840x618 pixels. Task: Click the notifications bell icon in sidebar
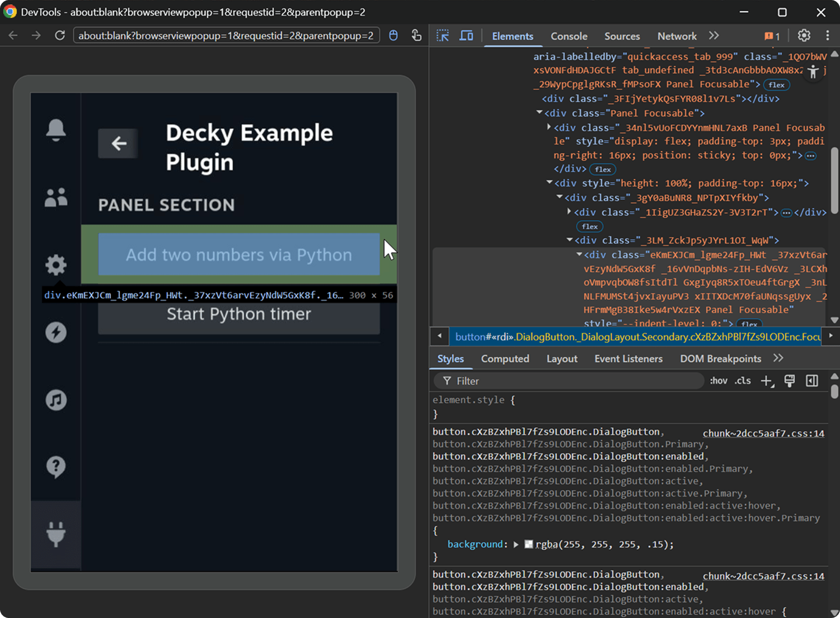[56, 130]
